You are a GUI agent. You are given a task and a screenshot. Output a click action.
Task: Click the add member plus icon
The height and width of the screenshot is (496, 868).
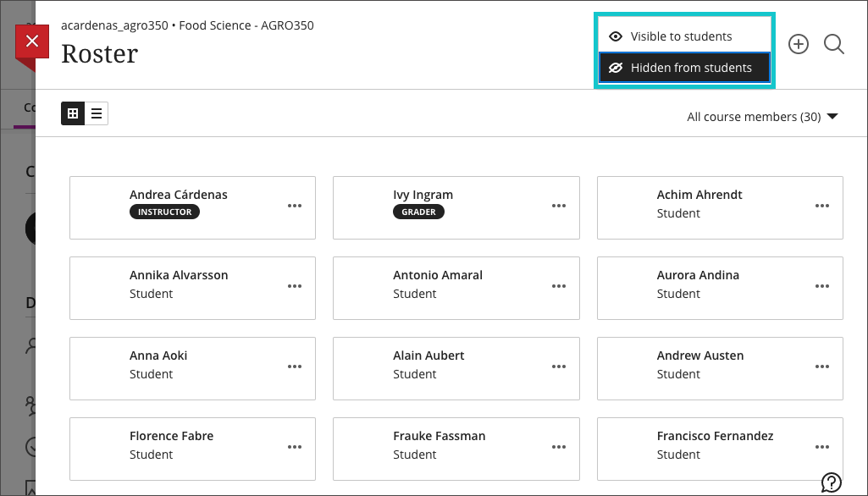[799, 45]
